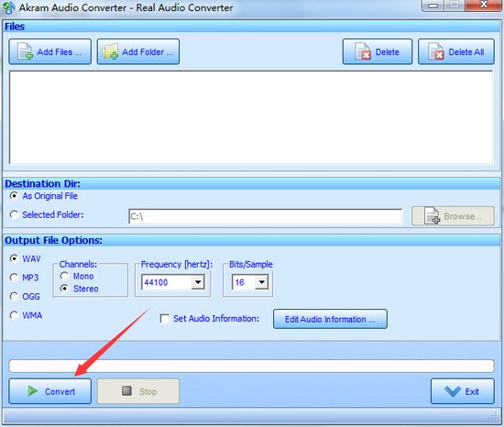This screenshot has width=504, height=427.
Task: Click the Exit button label
Action: tap(472, 391)
